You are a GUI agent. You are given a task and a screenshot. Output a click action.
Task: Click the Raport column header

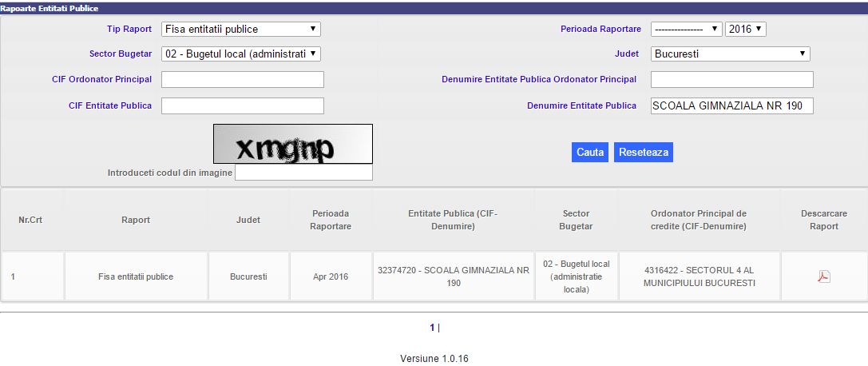coord(136,220)
